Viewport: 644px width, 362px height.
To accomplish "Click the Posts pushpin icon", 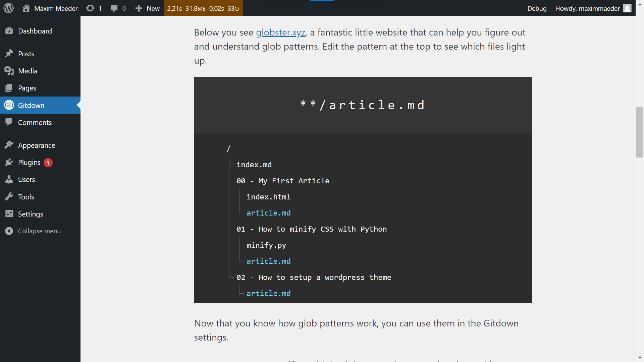I will point(9,54).
